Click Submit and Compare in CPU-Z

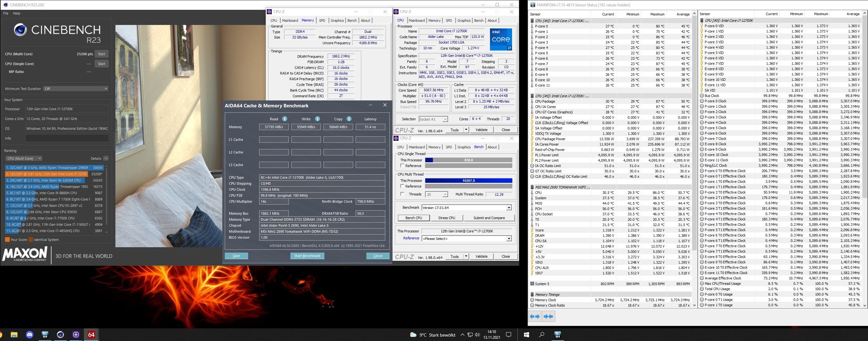click(x=489, y=218)
